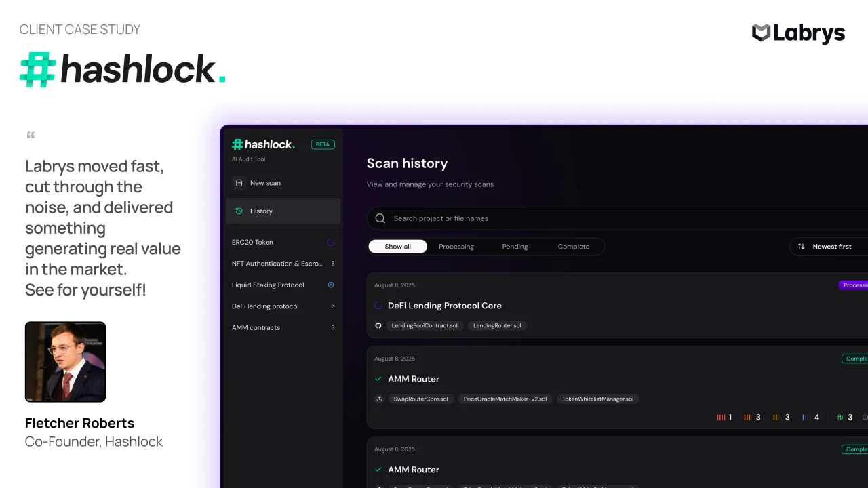The image size is (868, 488).
Task: Click the large green hashlock hash icon
Action: click(38, 70)
